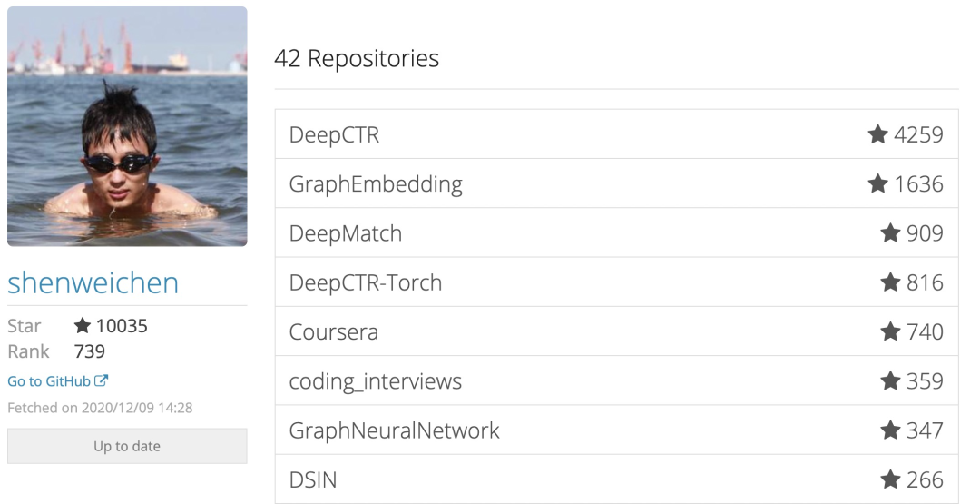Select the DeepMatch repository entry
This screenshot has width=980, height=504.
tap(345, 233)
